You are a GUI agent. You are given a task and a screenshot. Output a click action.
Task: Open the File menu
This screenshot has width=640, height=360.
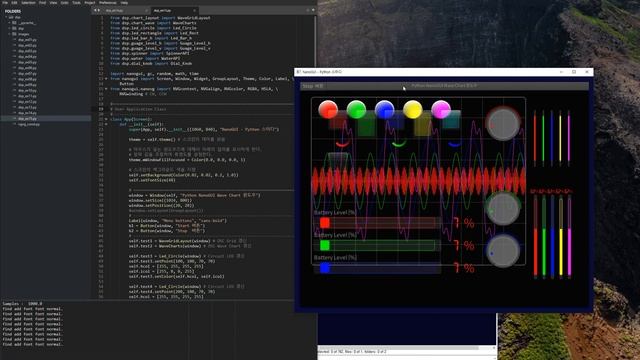(5, 2)
